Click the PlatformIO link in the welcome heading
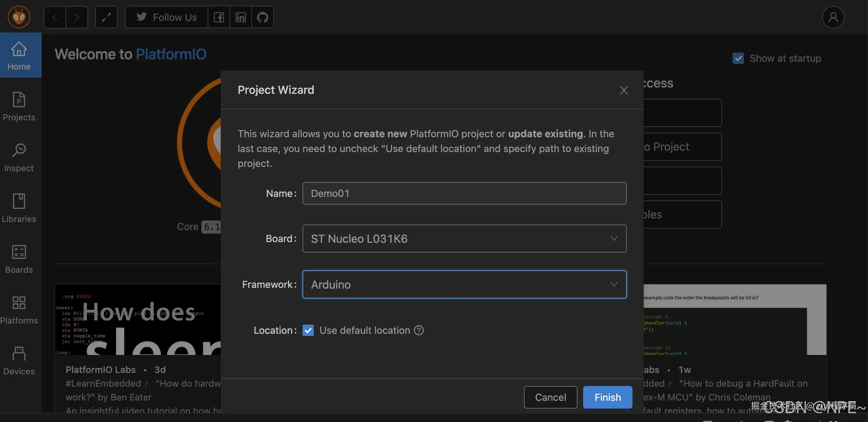The height and width of the screenshot is (422, 868). tap(171, 54)
